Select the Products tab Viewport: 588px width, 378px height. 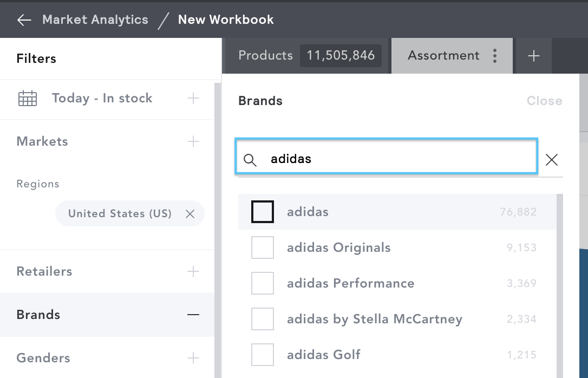[265, 55]
